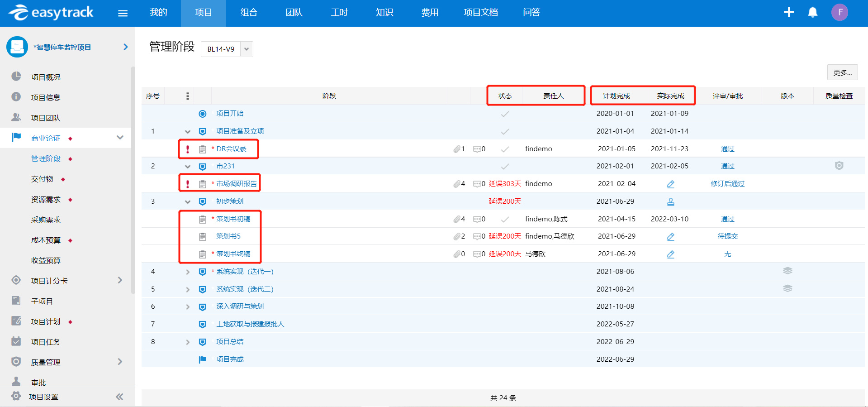Switch to the 知识 top tab

pyautogui.click(x=384, y=13)
